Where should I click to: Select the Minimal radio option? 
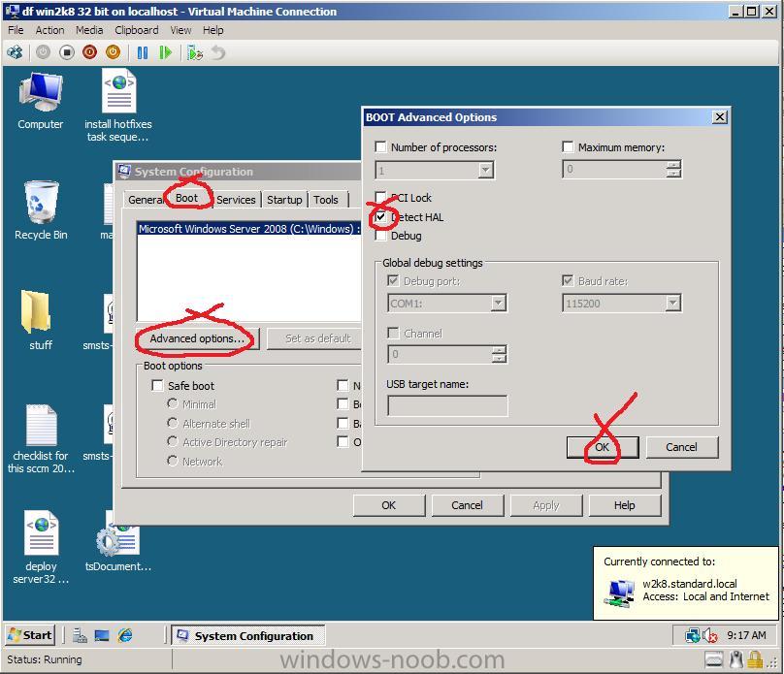(x=173, y=403)
